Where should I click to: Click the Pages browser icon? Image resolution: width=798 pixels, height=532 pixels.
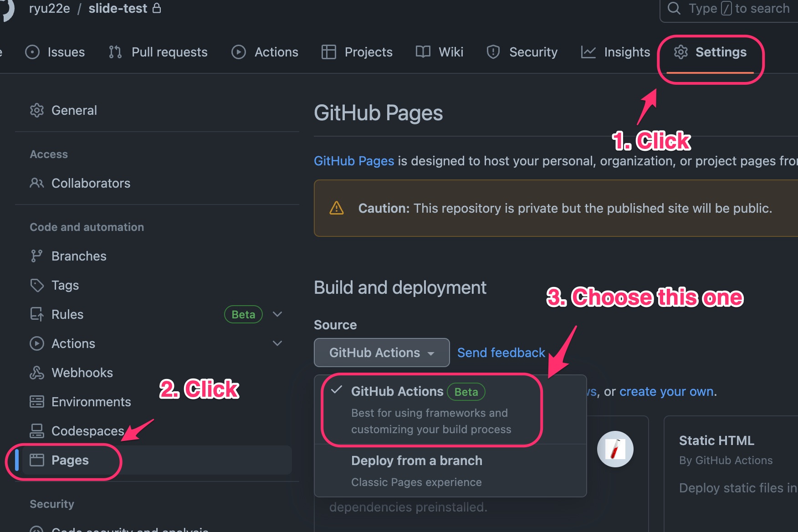[37, 460]
